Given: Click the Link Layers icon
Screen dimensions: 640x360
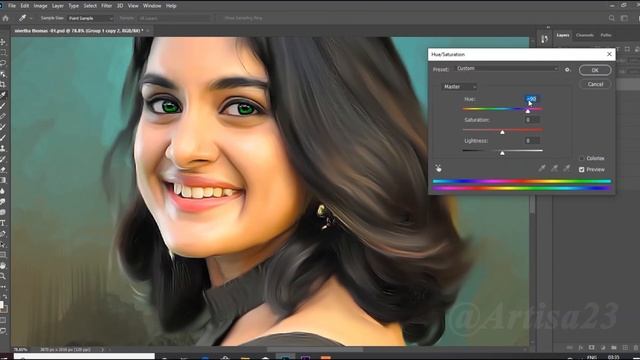Looking at the screenshot, I should (x=569, y=347).
